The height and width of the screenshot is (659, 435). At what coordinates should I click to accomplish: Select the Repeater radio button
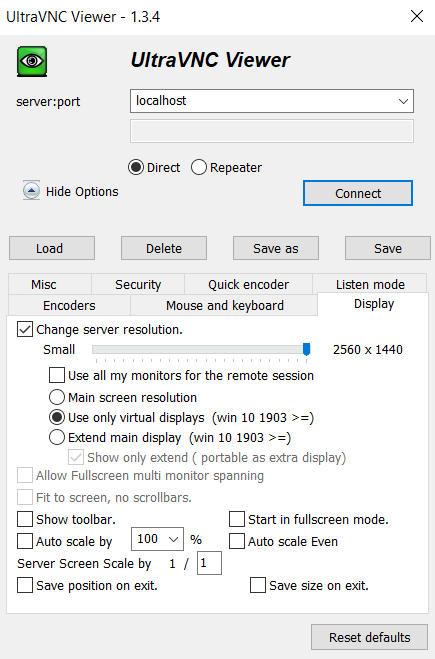click(199, 167)
